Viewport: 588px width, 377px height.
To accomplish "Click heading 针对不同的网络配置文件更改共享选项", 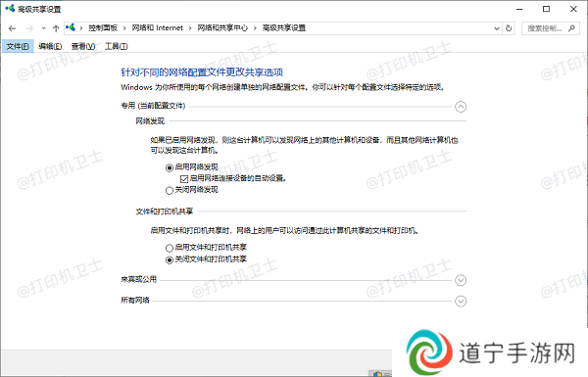I will 202,71.
